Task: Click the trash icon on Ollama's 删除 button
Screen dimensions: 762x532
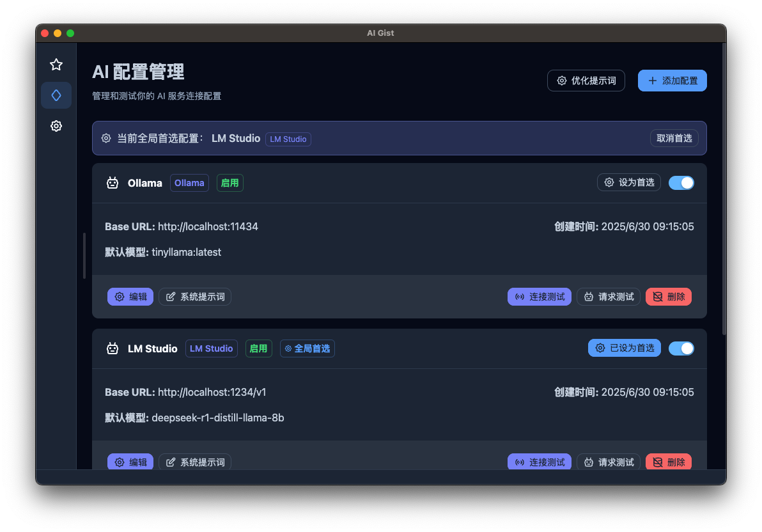Action: [657, 296]
